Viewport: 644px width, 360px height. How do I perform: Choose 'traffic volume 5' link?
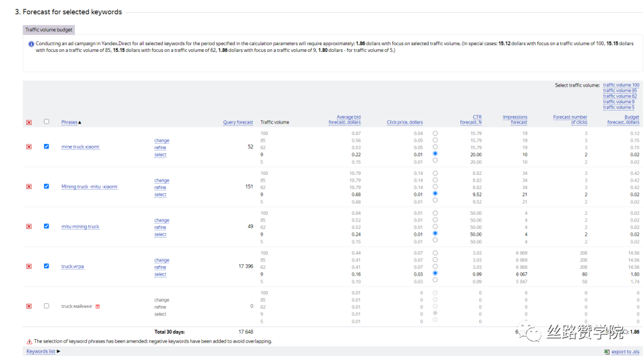coord(618,107)
